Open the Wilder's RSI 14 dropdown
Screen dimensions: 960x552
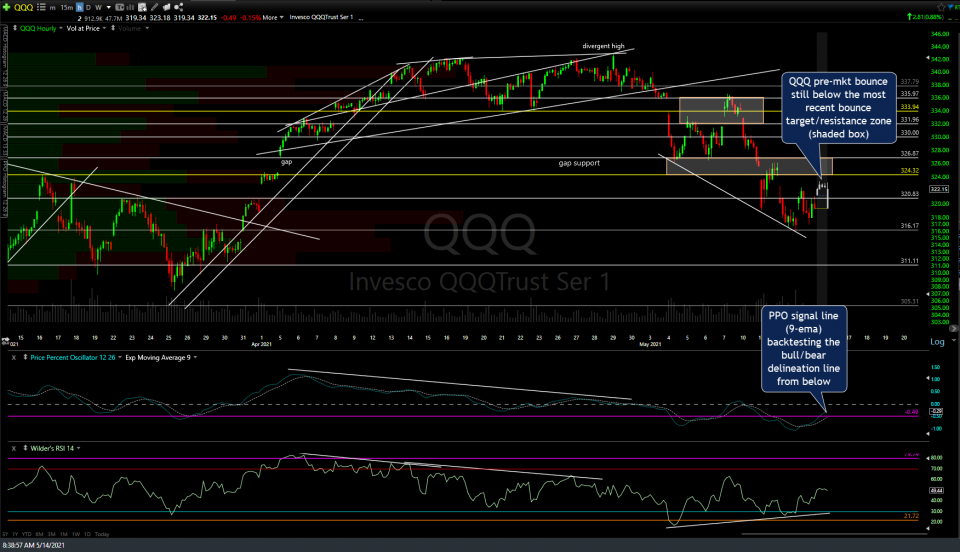[78, 448]
